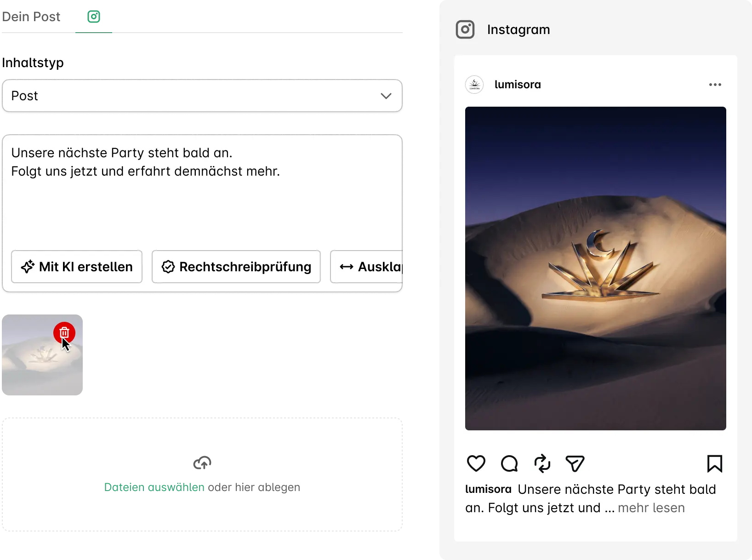Switch to the Instagram tab icon

[94, 17]
